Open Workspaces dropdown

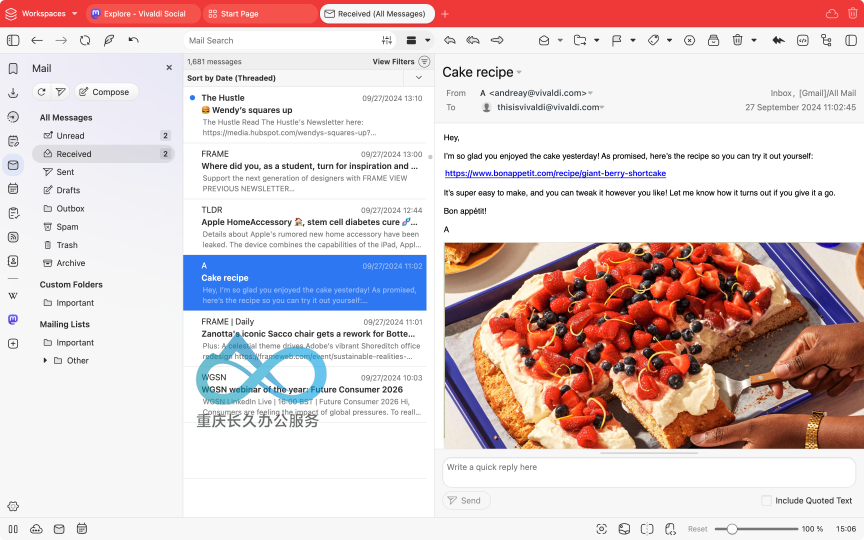pyautogui.click(x=41, y=14)
